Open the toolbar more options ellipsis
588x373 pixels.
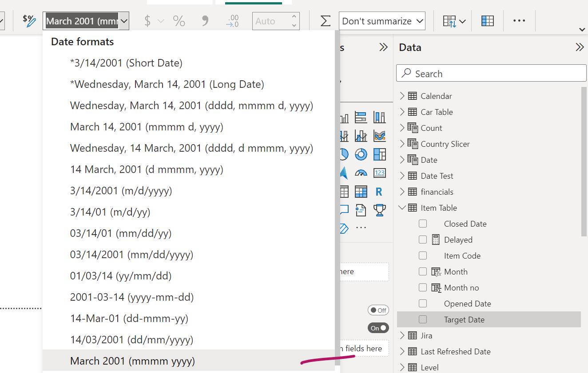tap(519, 21)
